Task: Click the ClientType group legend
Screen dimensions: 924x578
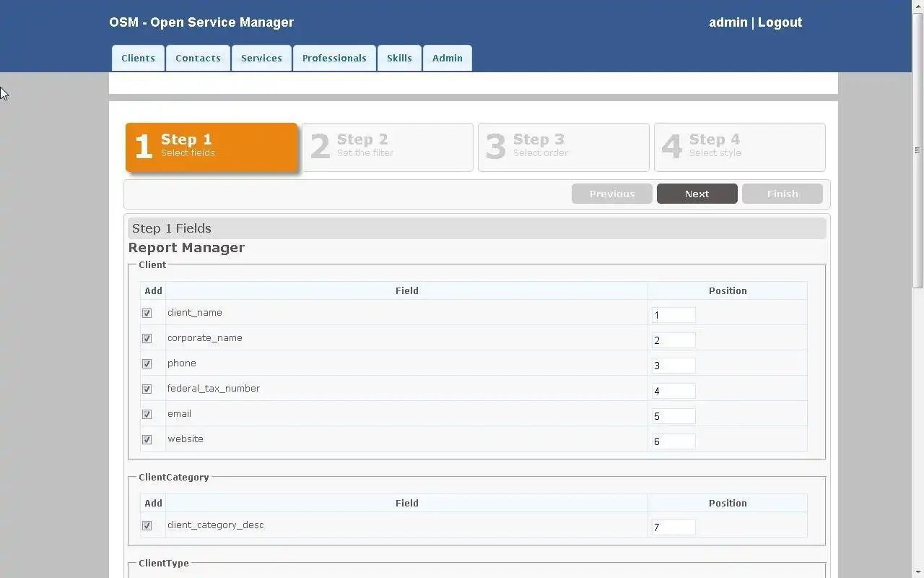Action: [x=164, y=564]
